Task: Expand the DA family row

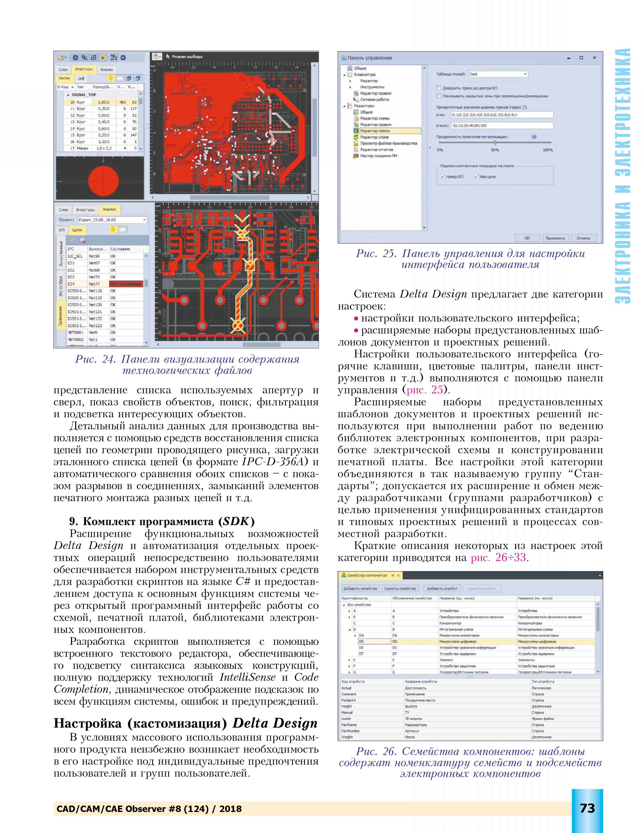Action: 355,636
